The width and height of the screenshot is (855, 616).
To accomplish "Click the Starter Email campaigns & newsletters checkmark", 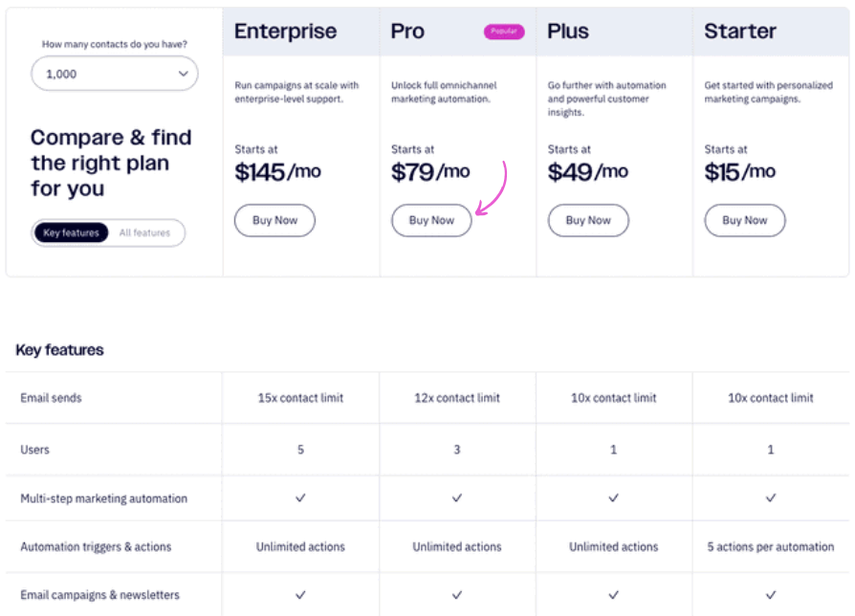I will click(x=771, y=595).
